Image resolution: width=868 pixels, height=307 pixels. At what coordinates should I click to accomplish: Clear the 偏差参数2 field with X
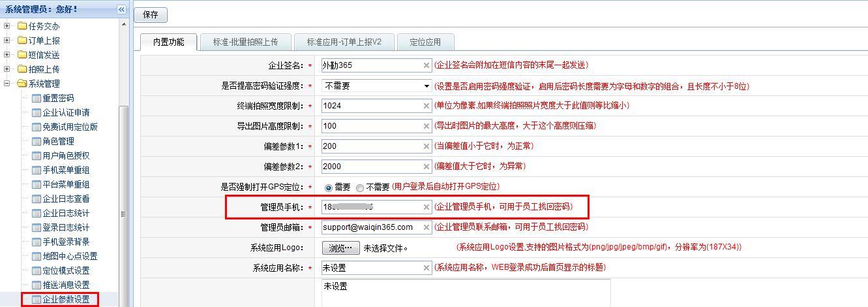[x=427, y=167]
